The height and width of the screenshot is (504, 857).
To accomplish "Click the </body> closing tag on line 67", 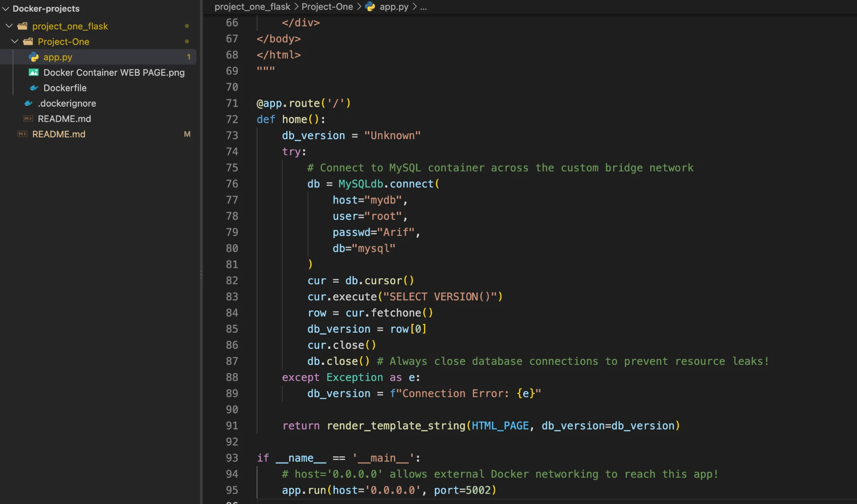I will [x=279, y=39].
